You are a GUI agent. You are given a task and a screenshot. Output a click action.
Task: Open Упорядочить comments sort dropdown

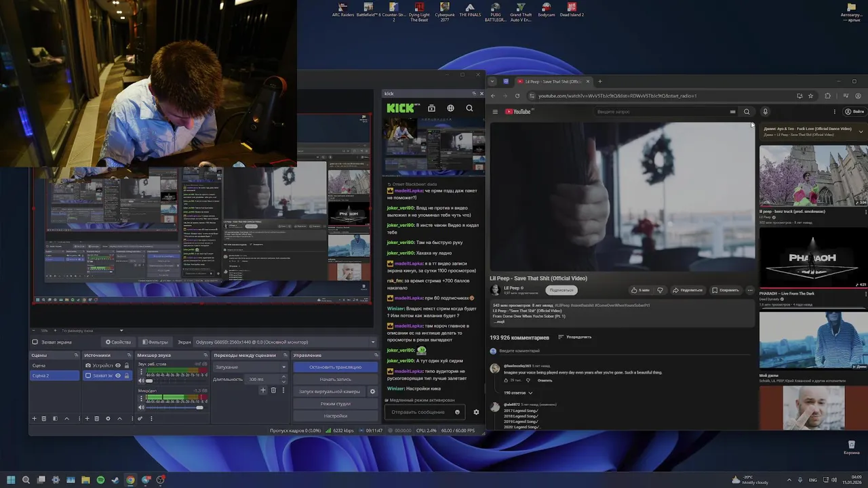pos(574,337)
